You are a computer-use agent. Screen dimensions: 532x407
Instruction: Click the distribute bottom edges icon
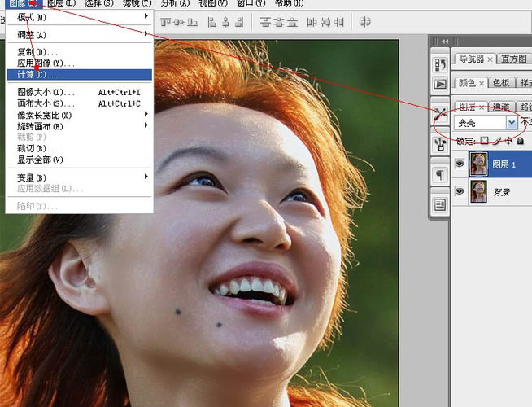(x=292, y=23)
